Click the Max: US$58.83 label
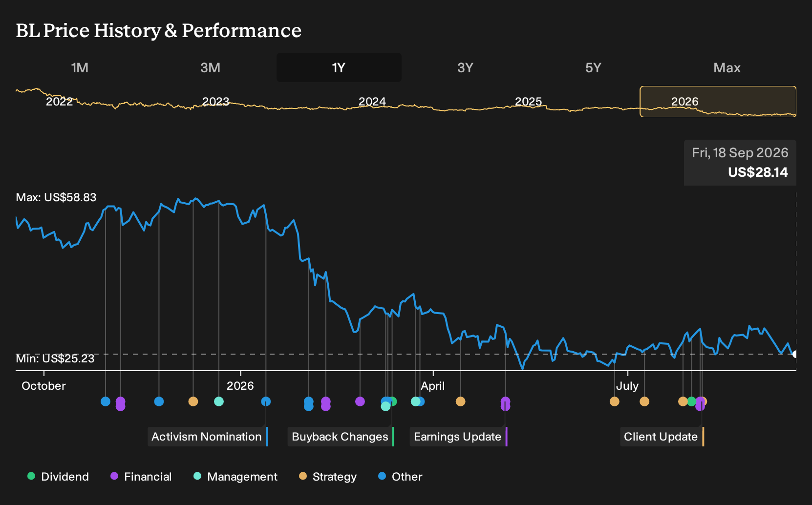 coord(56,197)
